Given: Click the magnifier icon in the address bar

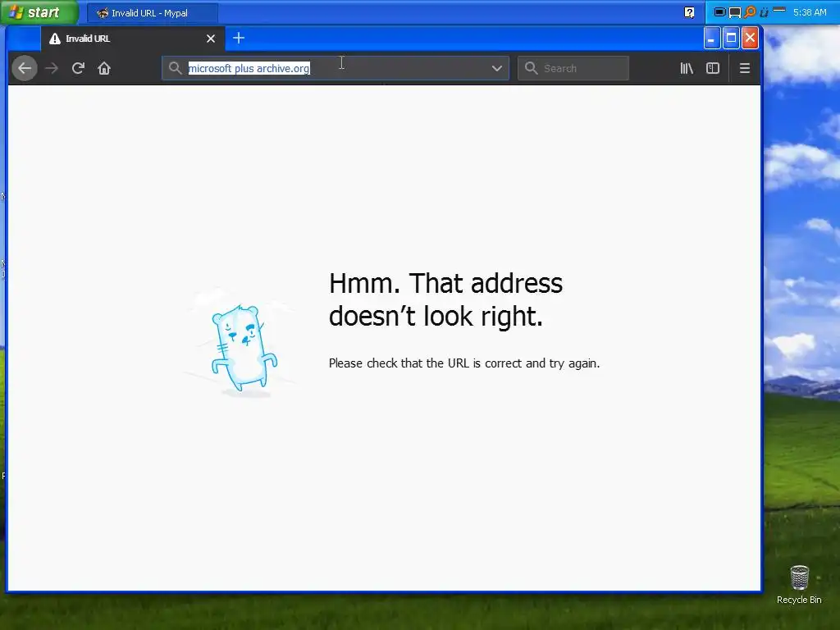Looking at the screenshot, I should point(176,69).
